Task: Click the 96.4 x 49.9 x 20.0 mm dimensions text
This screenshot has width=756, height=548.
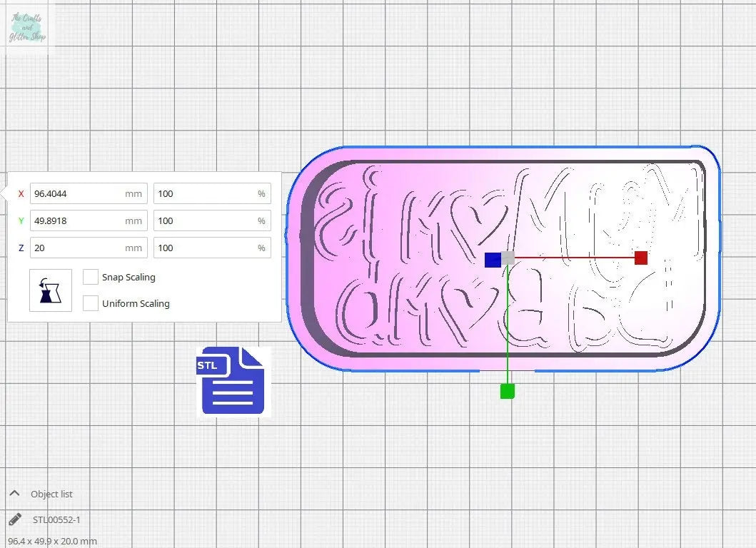Action: pyautogui.click(x=52, y=541)
